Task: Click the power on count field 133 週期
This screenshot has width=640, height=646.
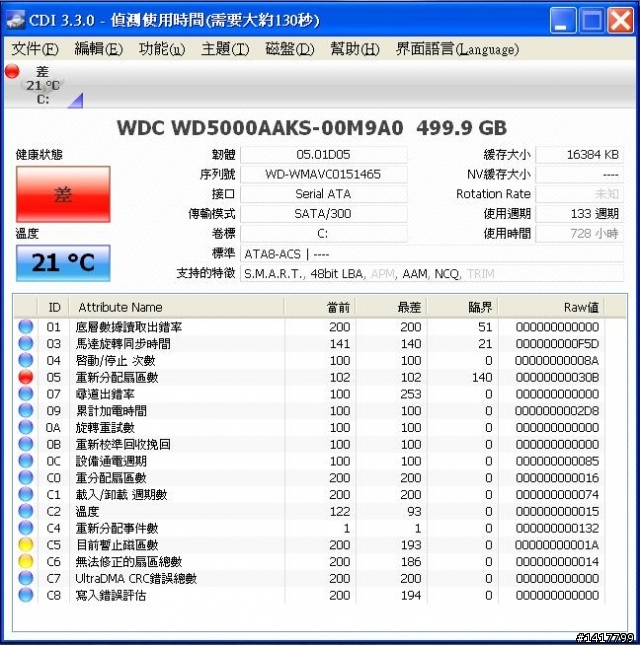Action: click(x=579, y=214)
